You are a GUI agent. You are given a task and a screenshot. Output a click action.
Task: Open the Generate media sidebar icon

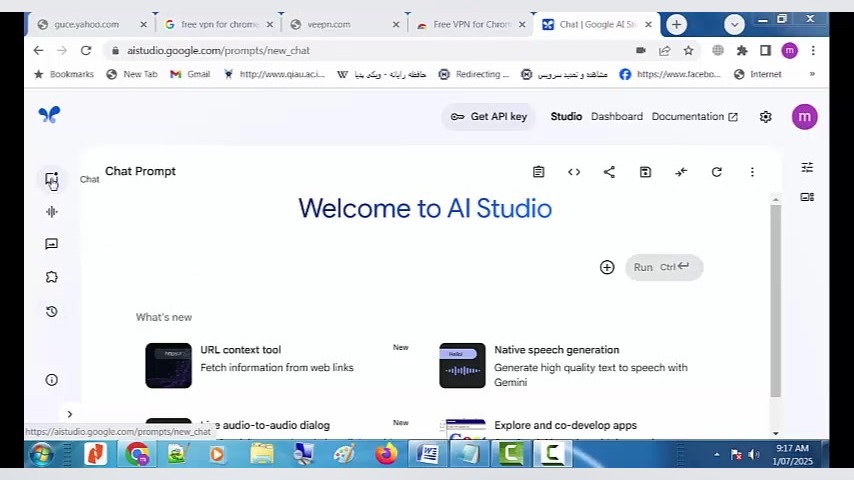(52, 244)
